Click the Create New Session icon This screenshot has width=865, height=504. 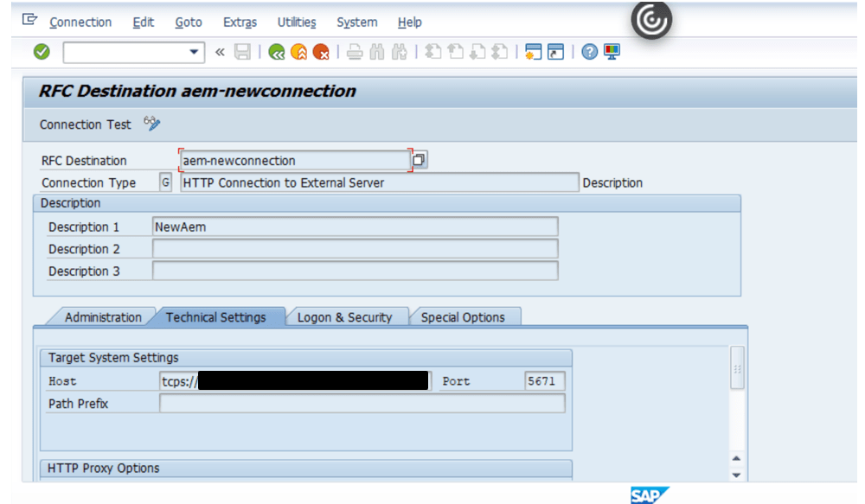(533, 52)
